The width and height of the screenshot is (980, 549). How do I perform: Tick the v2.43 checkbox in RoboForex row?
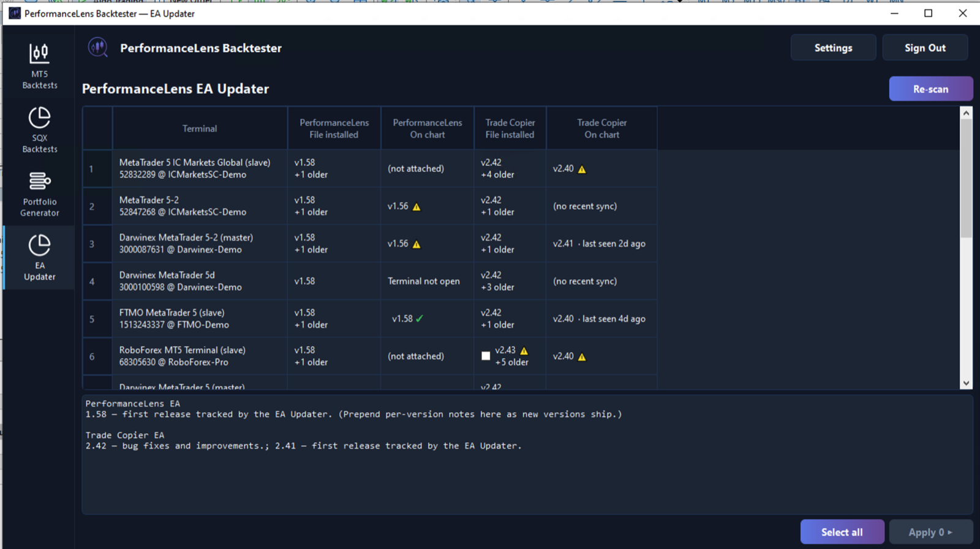pos(486,356)
